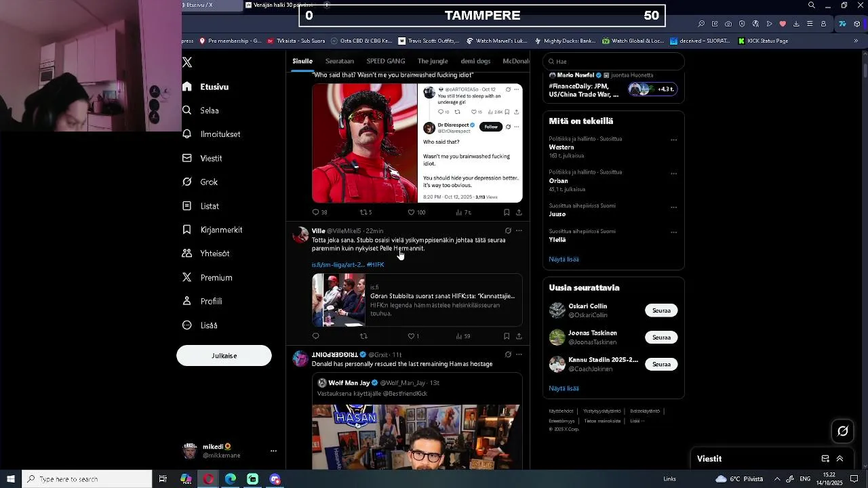Open Premium from the sidebar
868x488 pixels.
click(208, 277)
